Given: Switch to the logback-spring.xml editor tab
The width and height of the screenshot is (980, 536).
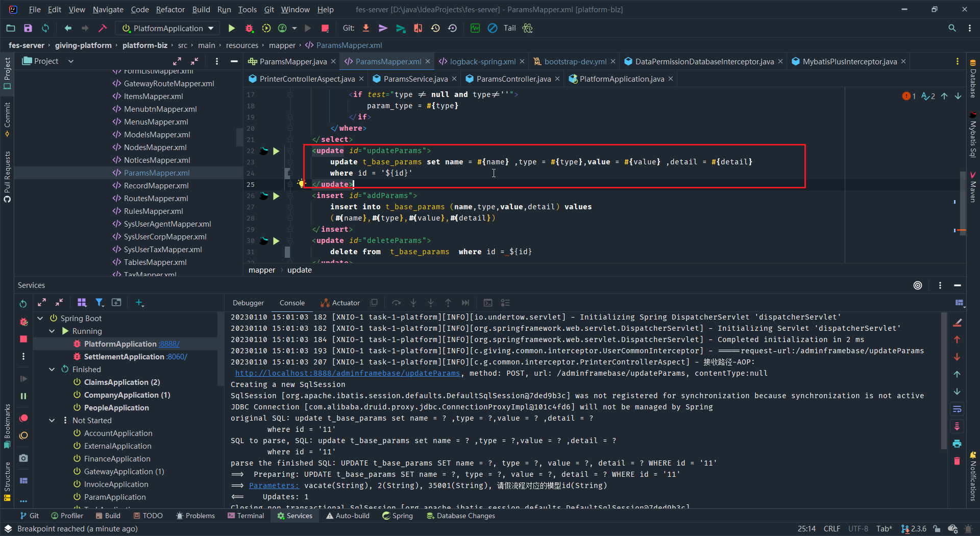Looking at the screenshot, I should click(482, 62).
